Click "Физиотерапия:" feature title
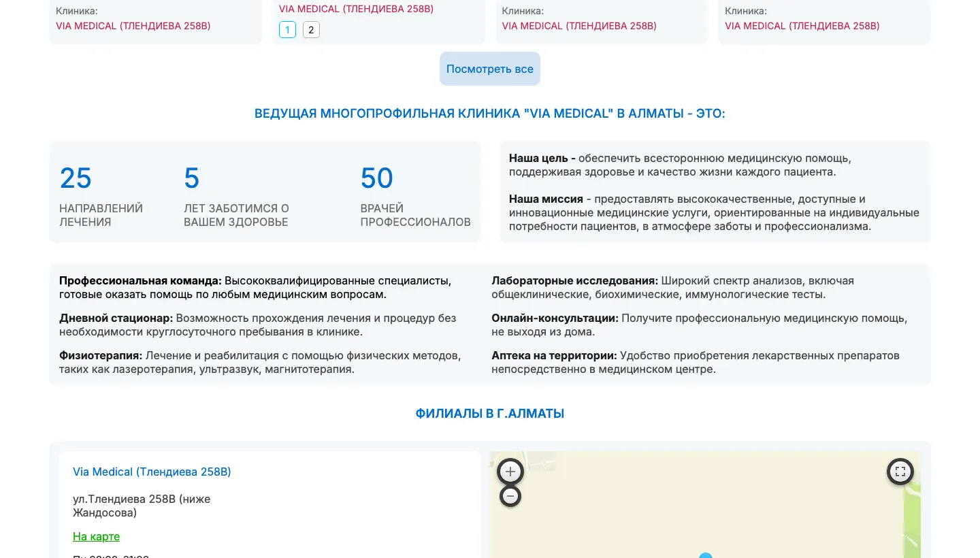The width and height of the screenshot is (980, 558). (x=101, y=355)
